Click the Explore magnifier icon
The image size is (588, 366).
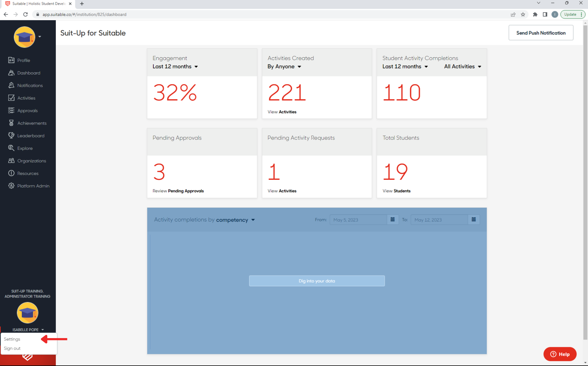click(x=11, y=148)
